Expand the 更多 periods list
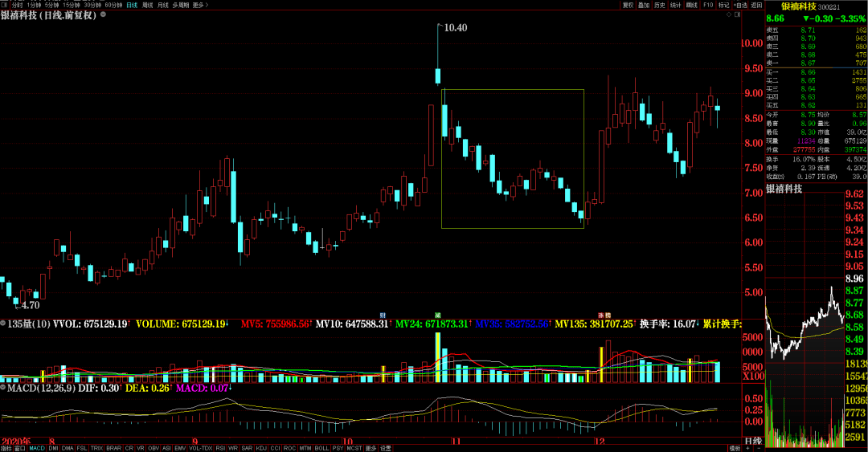The height and width of the screenshot is (452, 868). 200,5
